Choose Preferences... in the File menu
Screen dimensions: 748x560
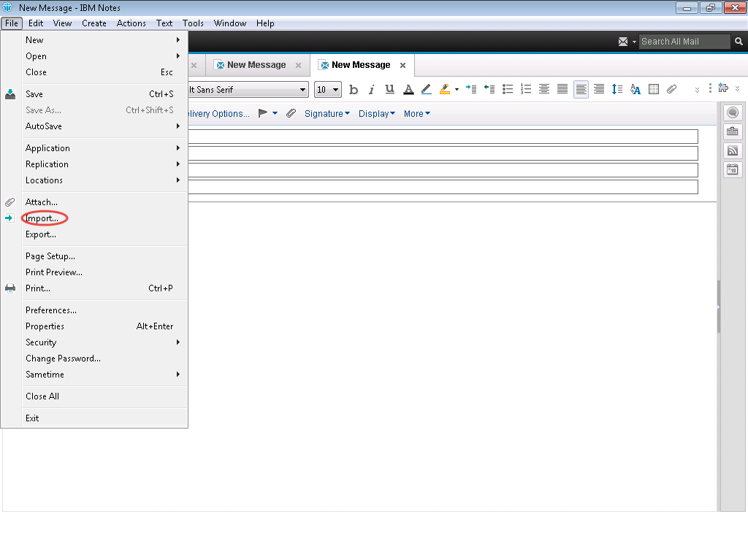50,310
